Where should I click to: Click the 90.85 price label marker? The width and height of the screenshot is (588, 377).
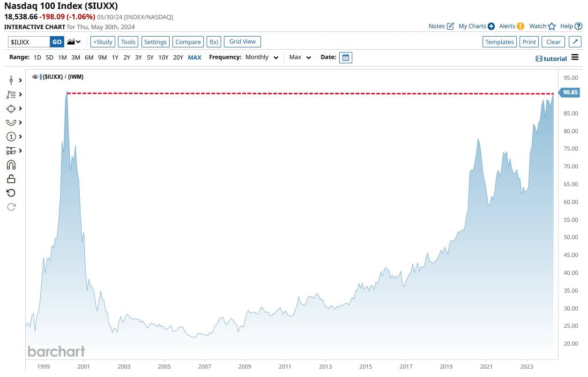click(569, 92)
